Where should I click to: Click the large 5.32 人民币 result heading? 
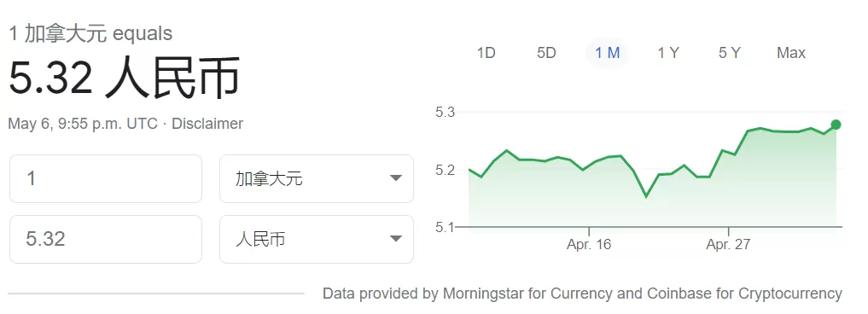point(124,78)
